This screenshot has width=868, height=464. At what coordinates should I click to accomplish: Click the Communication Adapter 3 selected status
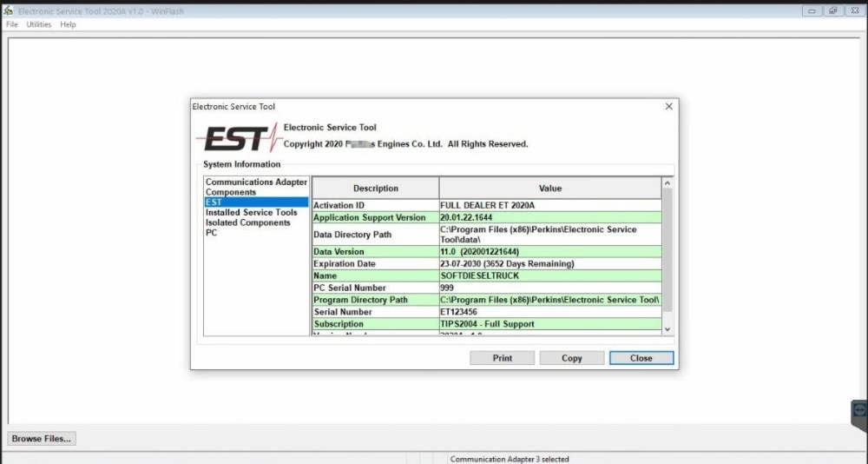click(510, 459)
